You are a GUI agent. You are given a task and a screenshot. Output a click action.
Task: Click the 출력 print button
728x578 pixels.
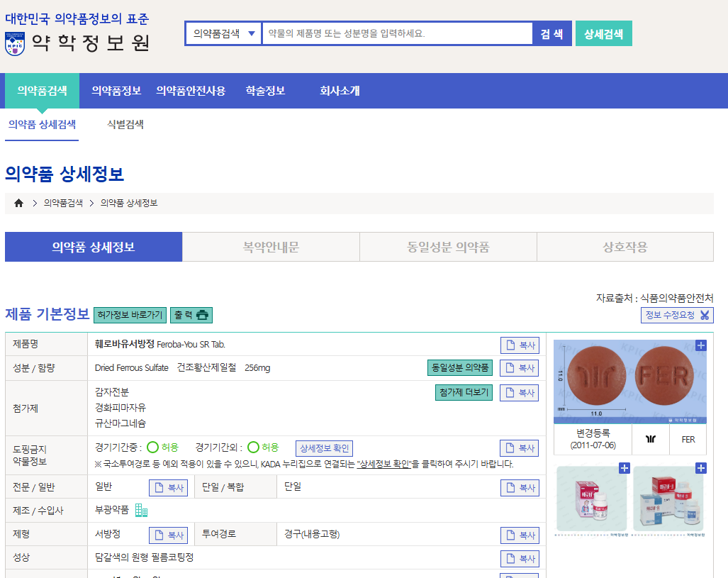pyautogui.click(x=191, y=315)
